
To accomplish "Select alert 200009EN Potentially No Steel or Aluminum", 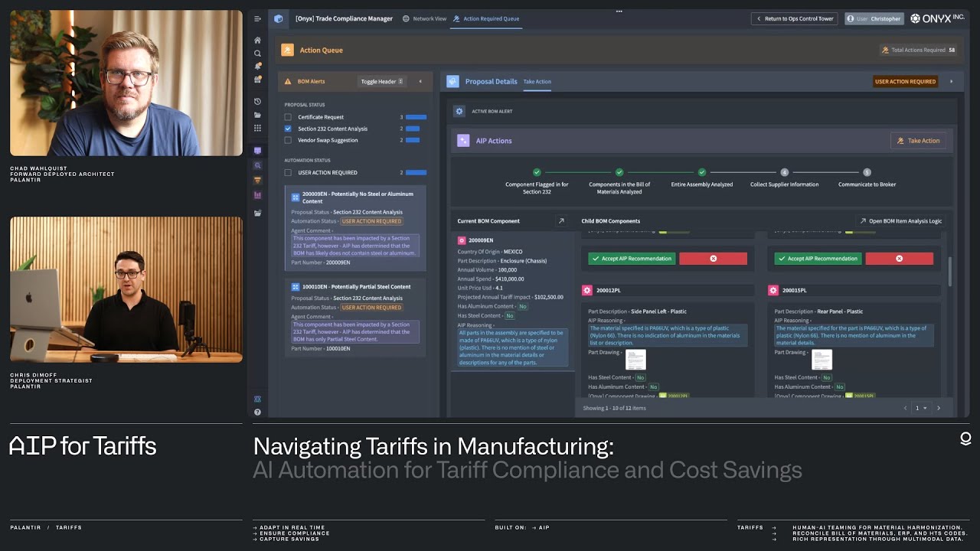I will 355,229.
